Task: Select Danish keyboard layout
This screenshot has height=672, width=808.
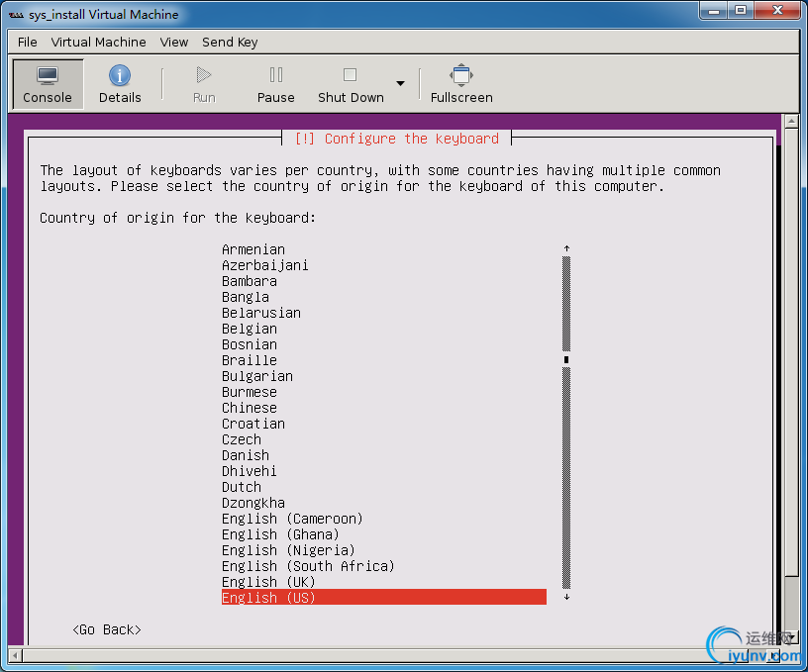Action: pos(246,455)
